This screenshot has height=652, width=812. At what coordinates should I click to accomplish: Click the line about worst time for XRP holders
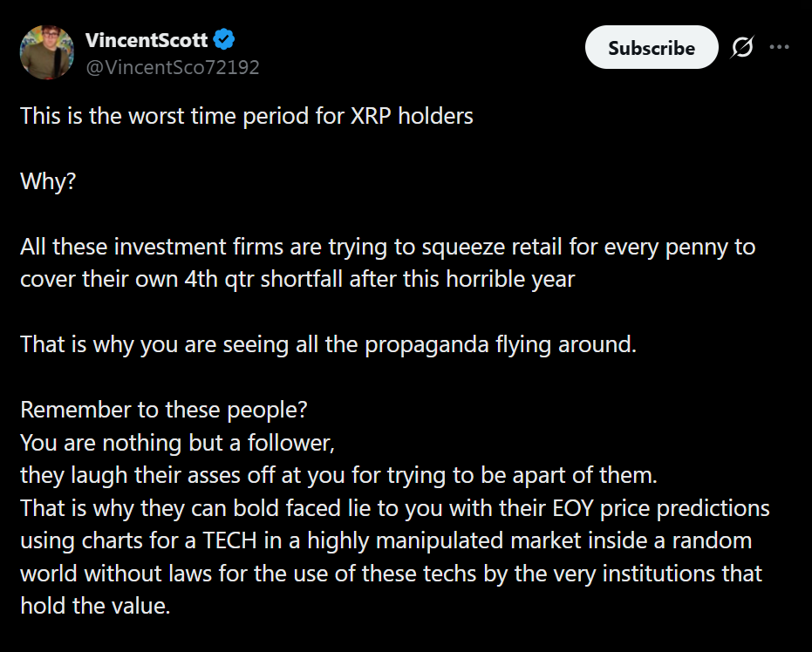coord(247,116)
